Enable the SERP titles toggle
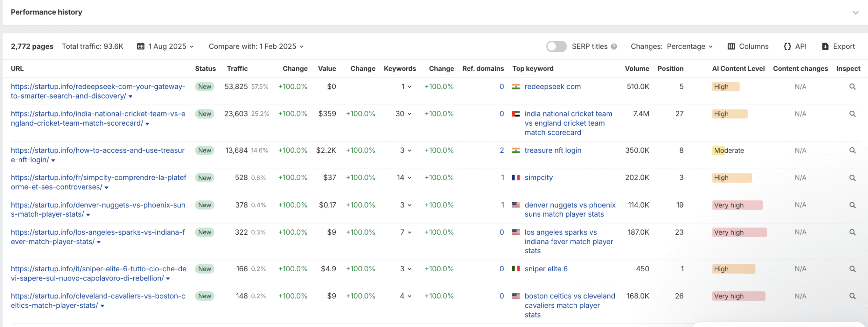 [x=556, y=47]
